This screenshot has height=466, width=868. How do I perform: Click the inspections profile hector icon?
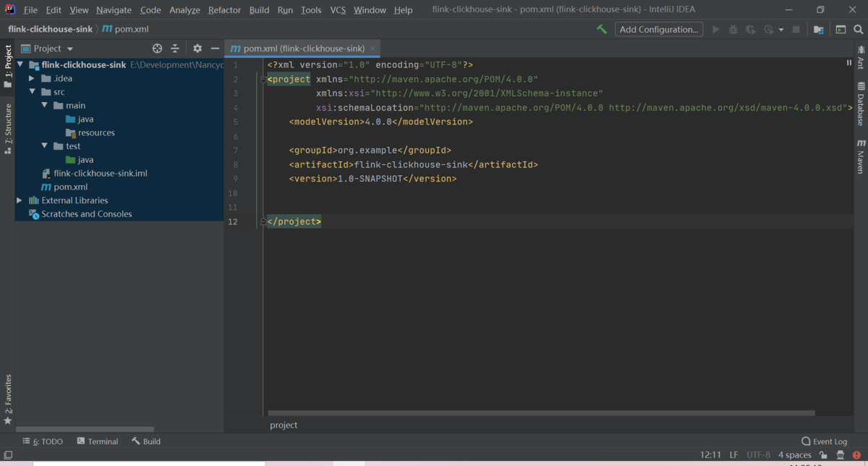pos(840,455)
